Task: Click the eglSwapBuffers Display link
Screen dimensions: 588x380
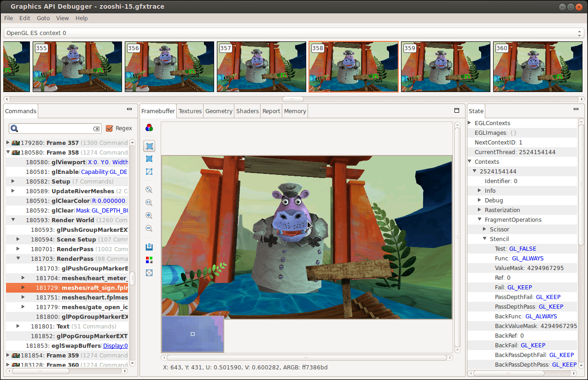Action: pyautogui.click(x=115, y=346)
